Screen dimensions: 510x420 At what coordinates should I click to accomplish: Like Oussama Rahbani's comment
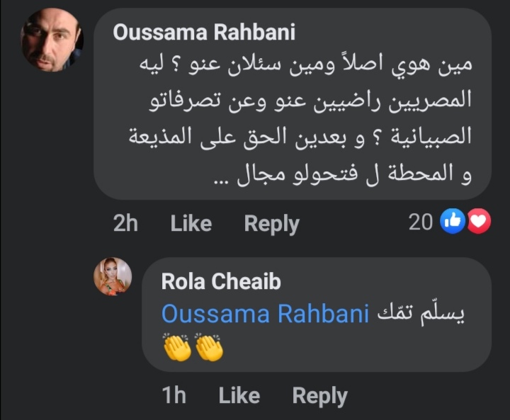tap(191, 224)
